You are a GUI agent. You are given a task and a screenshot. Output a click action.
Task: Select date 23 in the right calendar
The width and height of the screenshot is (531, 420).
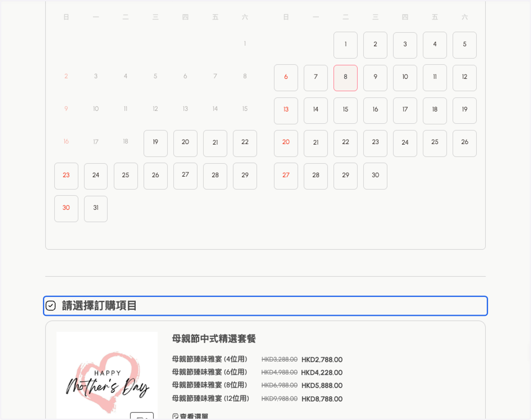coord(375,143)
